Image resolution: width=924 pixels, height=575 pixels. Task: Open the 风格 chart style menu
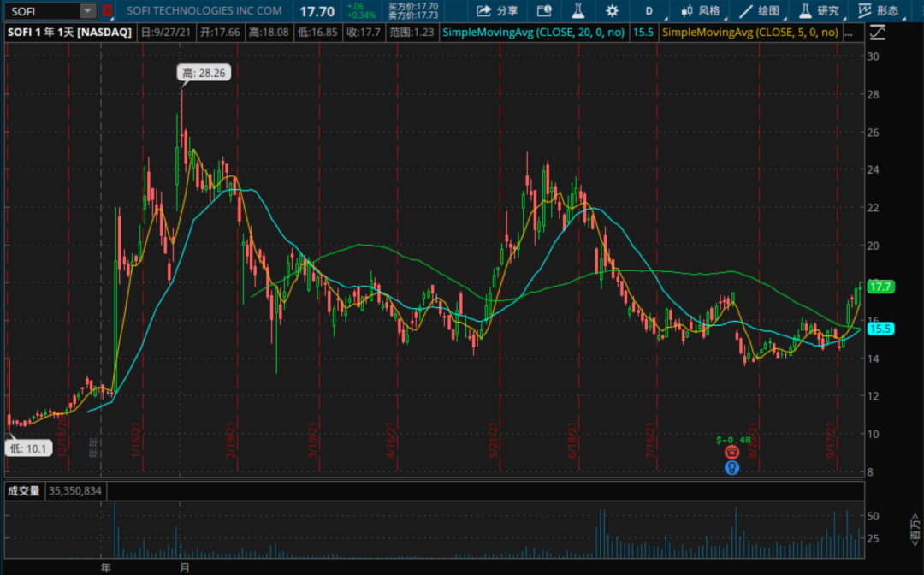click(701, 11)
